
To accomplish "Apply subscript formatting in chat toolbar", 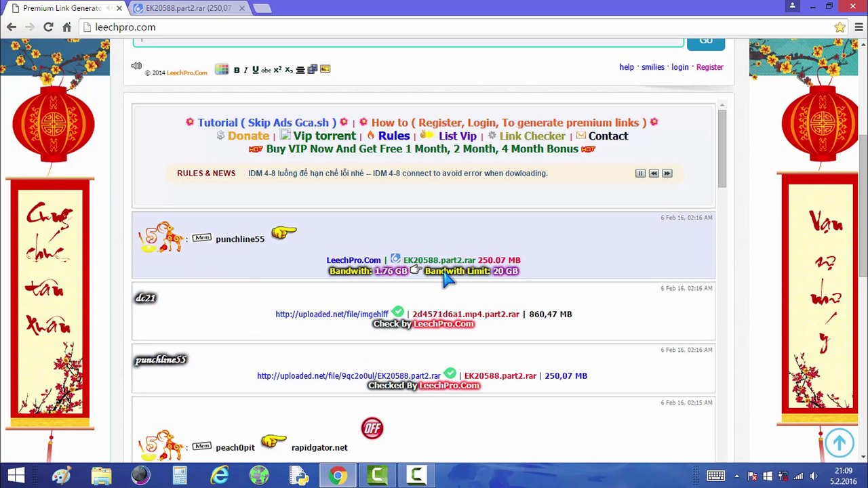I will tap(289, 70).
